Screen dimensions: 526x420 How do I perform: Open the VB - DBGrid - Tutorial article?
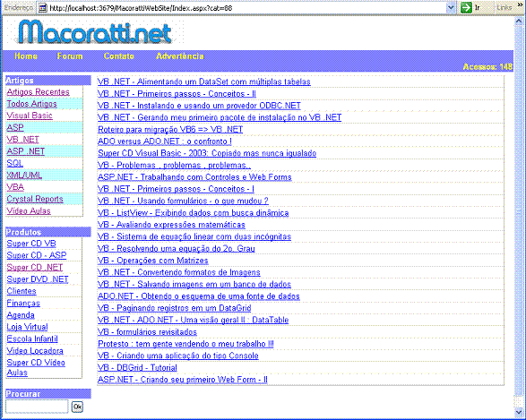[137, 368]
